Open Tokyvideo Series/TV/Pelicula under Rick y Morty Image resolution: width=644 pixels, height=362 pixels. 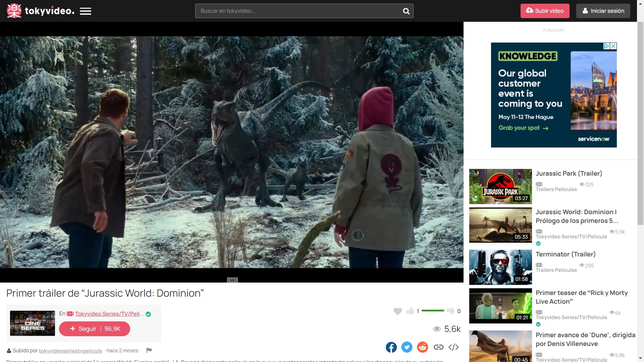pos(571,317)
